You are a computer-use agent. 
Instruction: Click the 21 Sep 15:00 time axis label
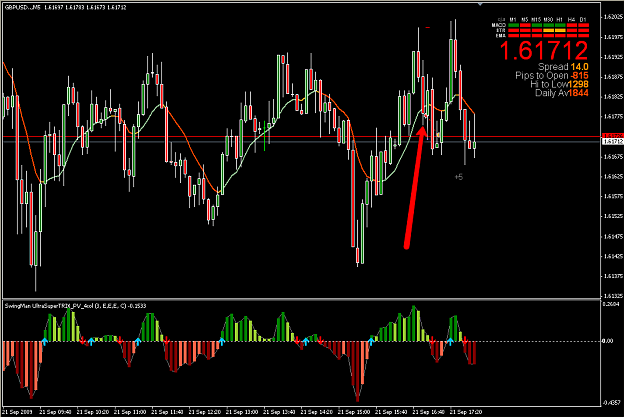(354, 412)
